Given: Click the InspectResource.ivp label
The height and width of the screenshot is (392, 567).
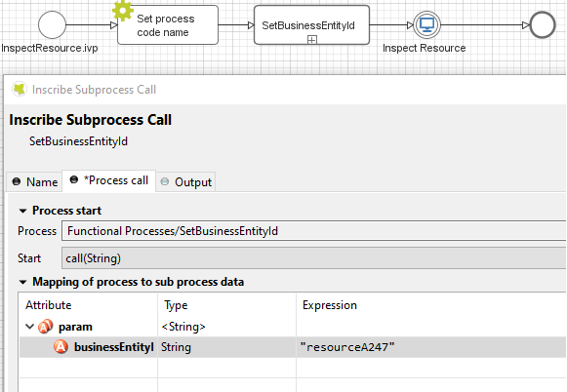Looking at the screenshot, I should [50, 48].
